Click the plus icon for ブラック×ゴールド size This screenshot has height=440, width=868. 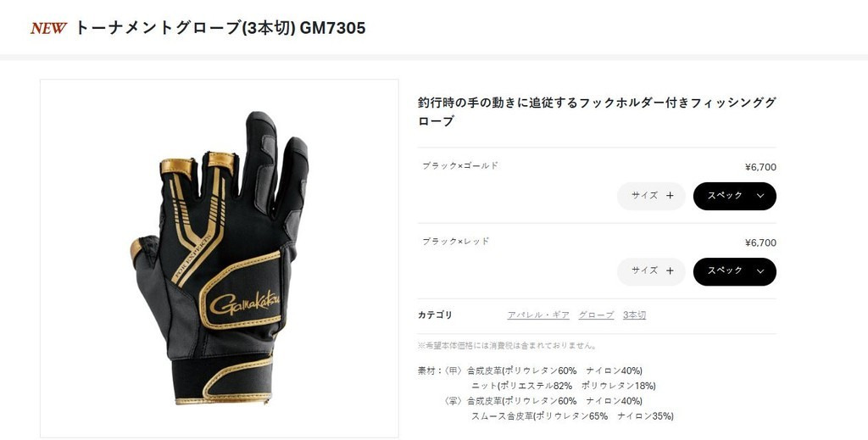670,195
